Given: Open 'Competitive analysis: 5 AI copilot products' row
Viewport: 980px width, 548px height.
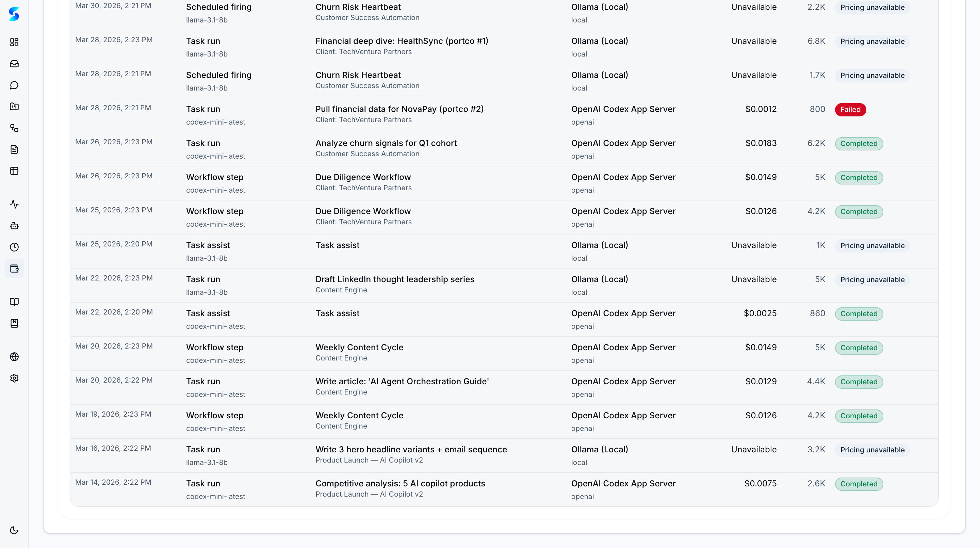Looking at the screenshot, I should pos(400,483).
